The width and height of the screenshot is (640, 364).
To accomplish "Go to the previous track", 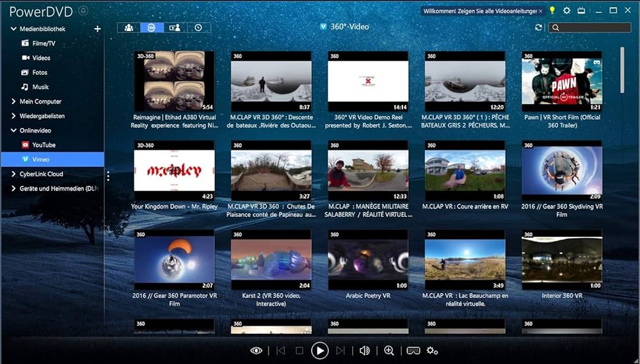I will (280, 351).
